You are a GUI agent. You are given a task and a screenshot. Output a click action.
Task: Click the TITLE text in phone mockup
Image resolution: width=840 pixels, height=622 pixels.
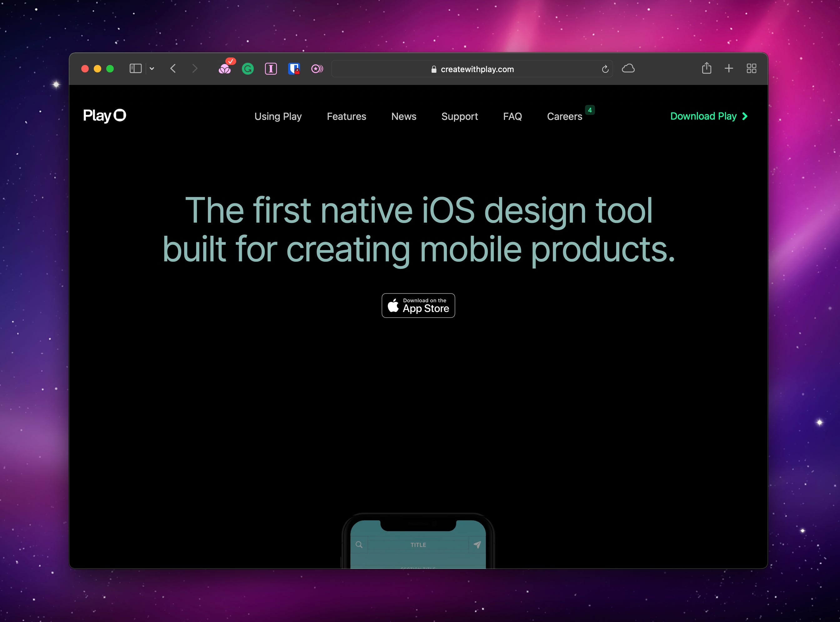click(x=418, y=545)
